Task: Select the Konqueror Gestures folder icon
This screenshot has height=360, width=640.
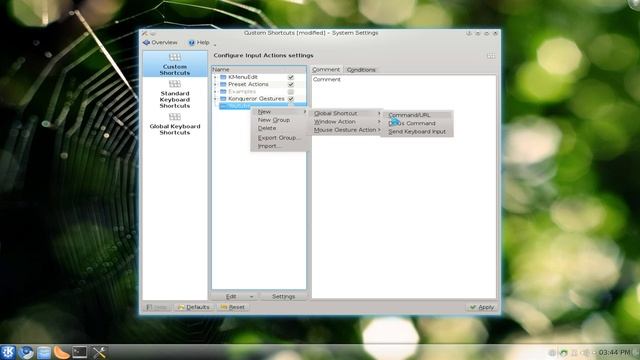Action: [223, 99]
